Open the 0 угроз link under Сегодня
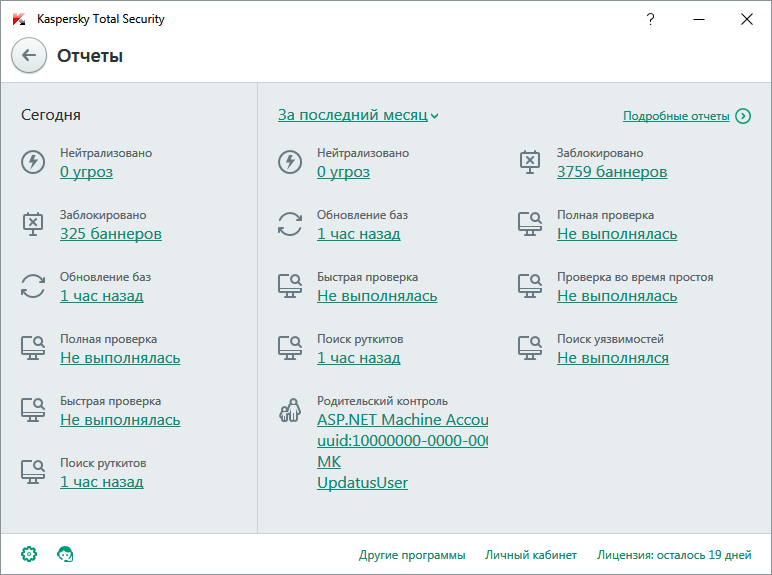Viewport: 772px width, 575px height. tap(86, 172)
